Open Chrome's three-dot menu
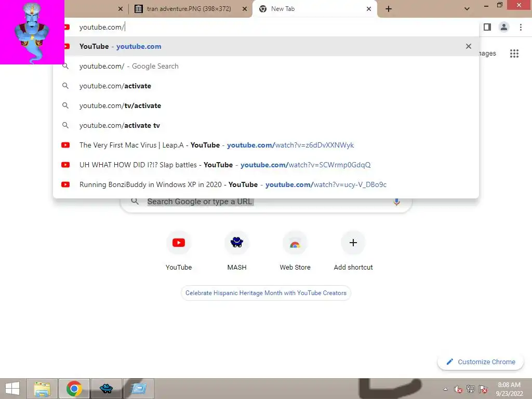 (x=521, y=27)
